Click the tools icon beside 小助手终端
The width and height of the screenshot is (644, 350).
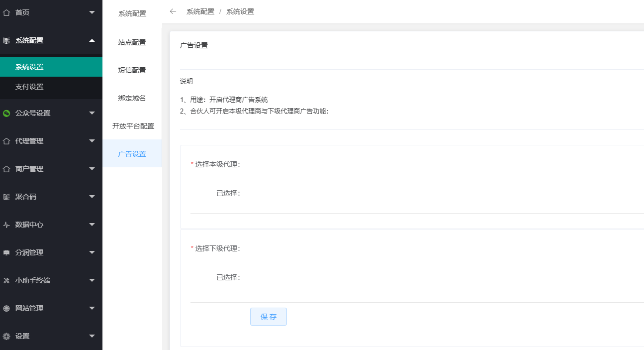coord(6,280)
